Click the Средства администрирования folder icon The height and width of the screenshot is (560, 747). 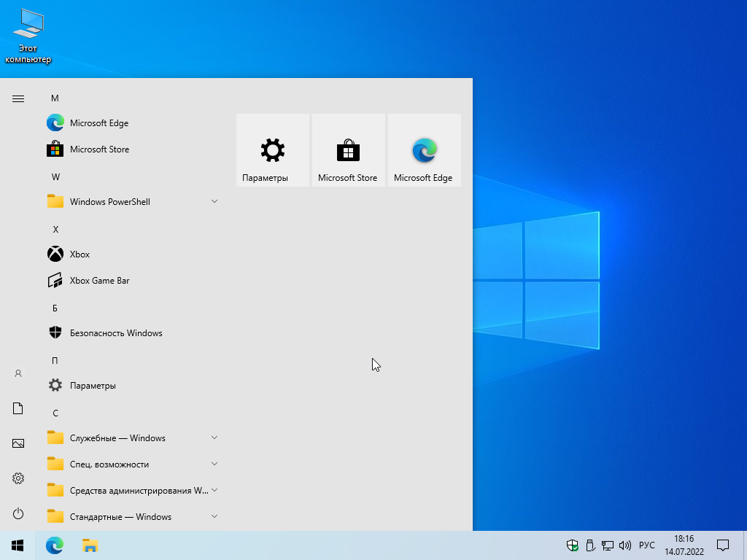coord(55,490)
